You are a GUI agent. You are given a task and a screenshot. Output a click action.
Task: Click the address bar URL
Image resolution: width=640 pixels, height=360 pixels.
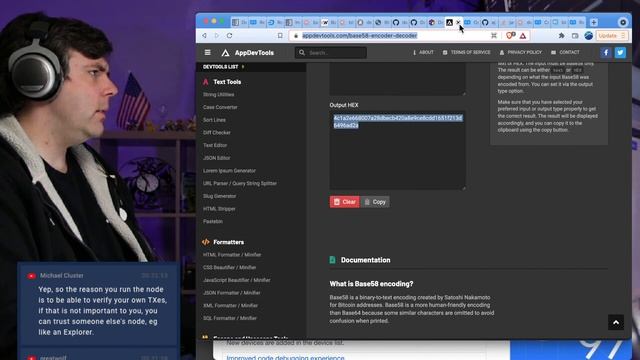[x=360, y=36]
